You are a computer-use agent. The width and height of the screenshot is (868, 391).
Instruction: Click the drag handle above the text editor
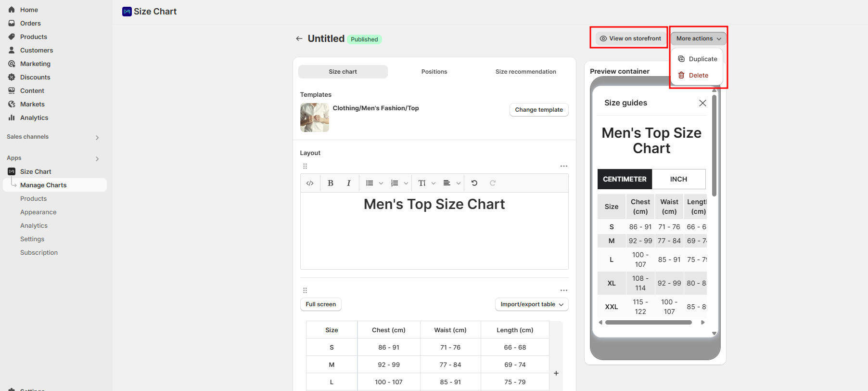pyautogui.click(x=305, y=166)
